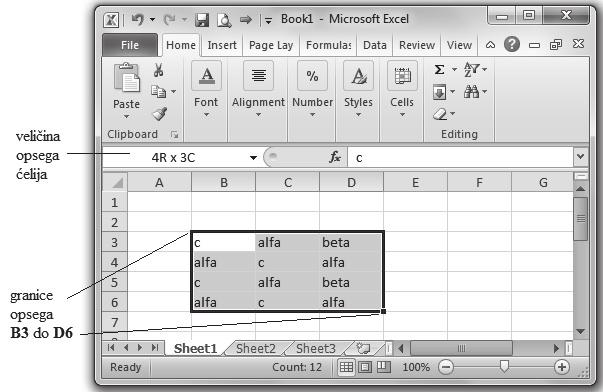
Task: Click the Fill down arrow icon
Action: pos(440,92)
